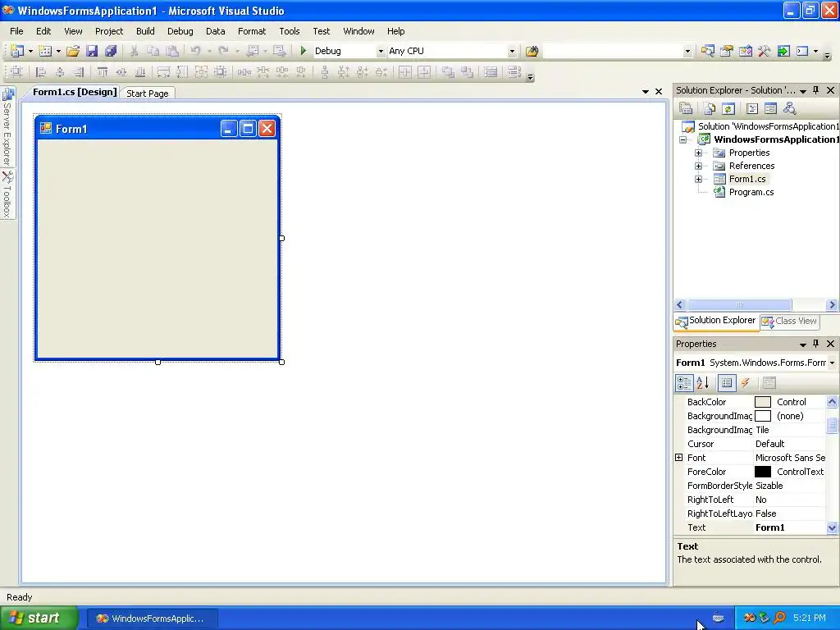
Task: Open the Find combo box dropdown arrow
Action: point(687,51)
